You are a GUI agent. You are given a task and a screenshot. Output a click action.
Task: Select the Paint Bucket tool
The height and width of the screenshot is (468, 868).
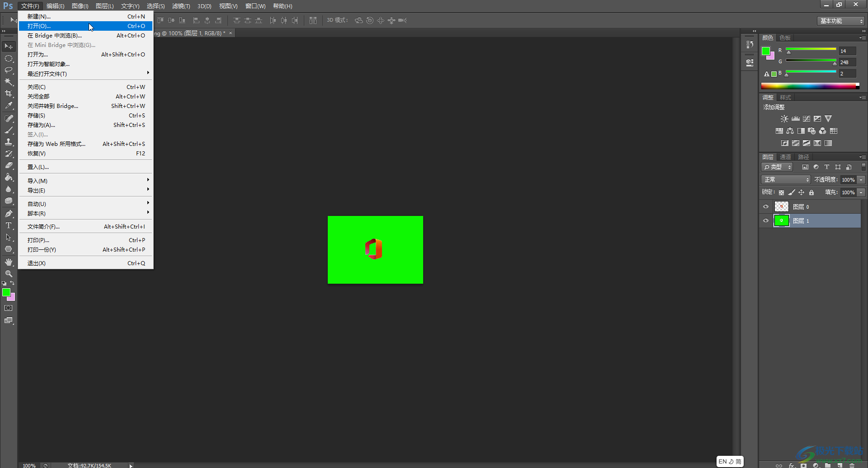(x=9, y=177)
